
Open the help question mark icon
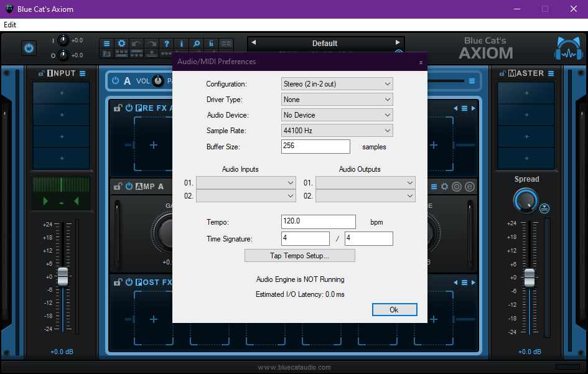pyautogui.click(x=167, y=44)
